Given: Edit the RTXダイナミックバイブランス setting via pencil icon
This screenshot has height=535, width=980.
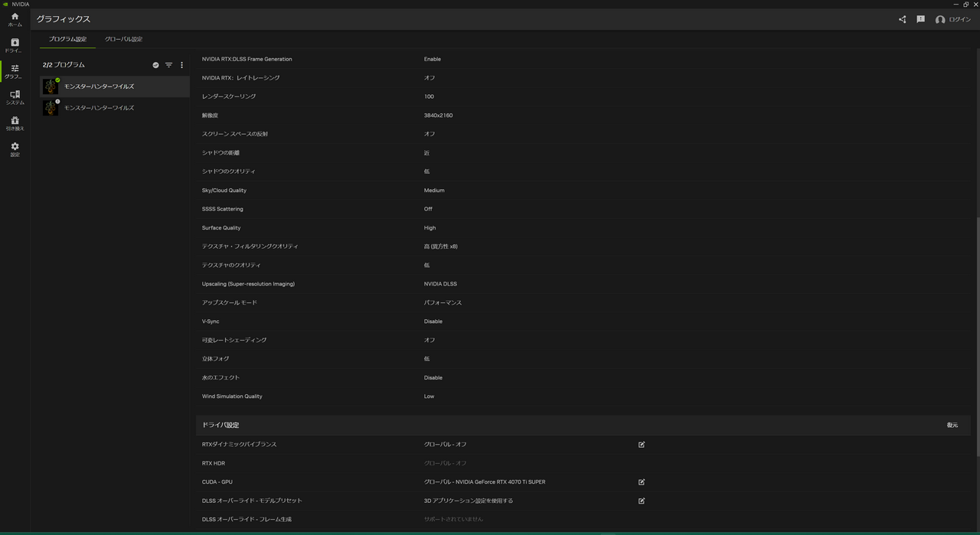Looking at the screenshot, I should tap(641, 444).
